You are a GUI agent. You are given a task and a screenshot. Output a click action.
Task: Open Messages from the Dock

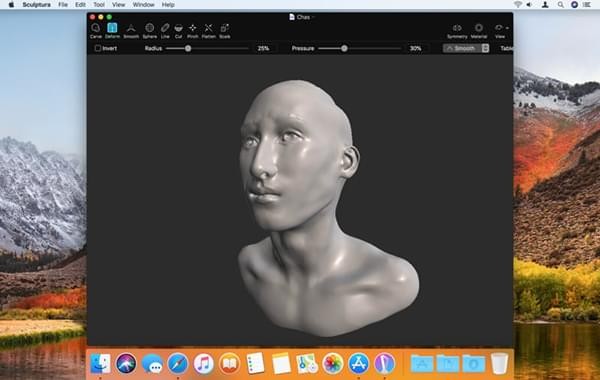[152, 363]
